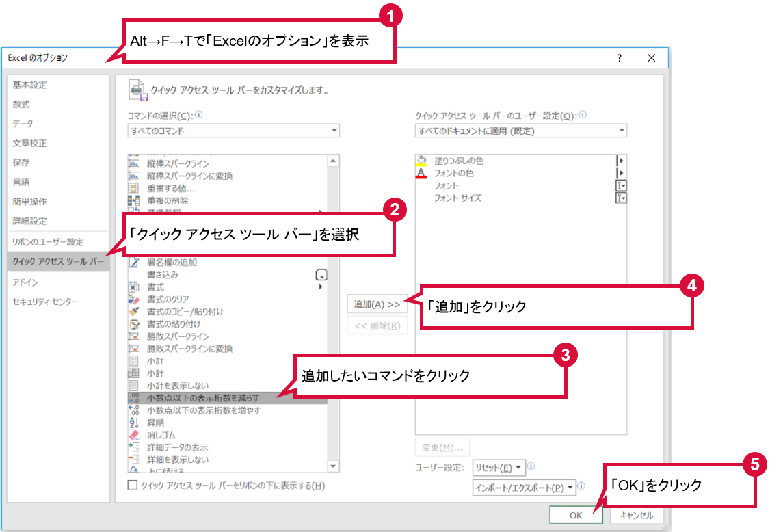Enable クイック アクセス ツール バーをリボンの下に表示する checkbox

click(x=133, y=486)
